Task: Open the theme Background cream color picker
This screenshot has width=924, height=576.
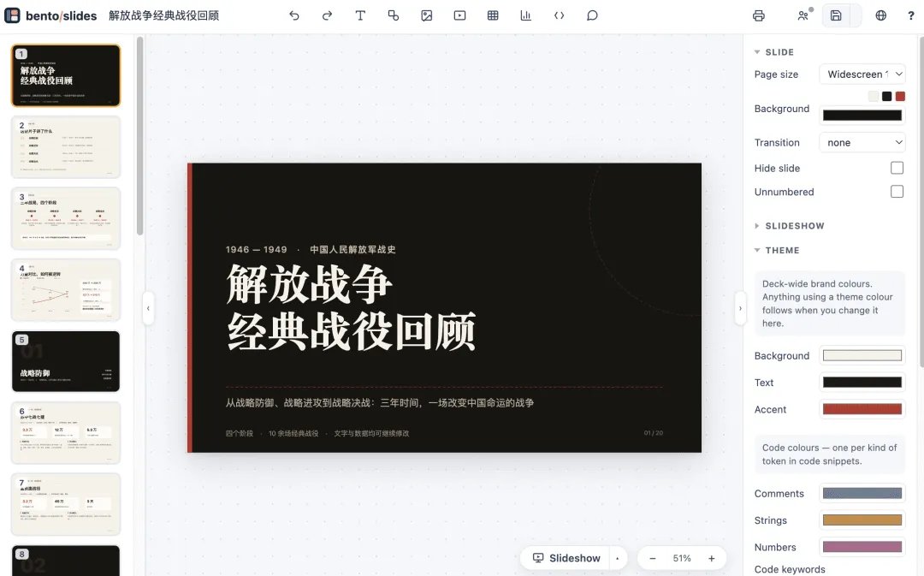Action: [862, 355]
